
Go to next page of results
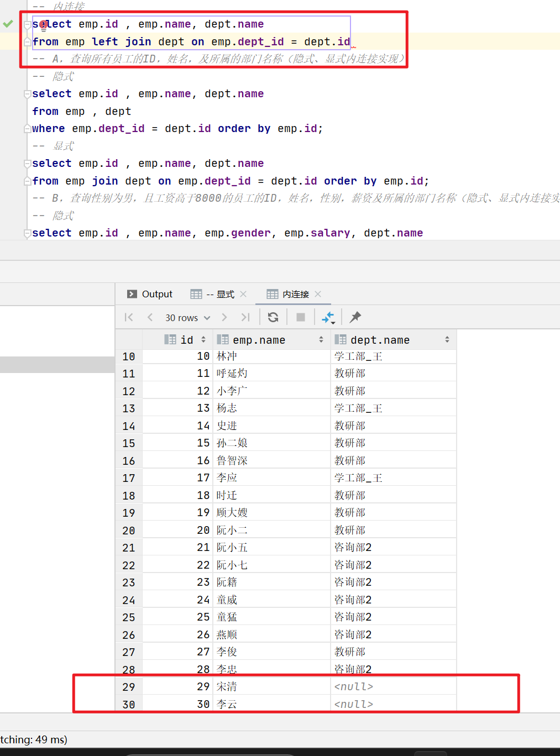click(x=224, y=317)
